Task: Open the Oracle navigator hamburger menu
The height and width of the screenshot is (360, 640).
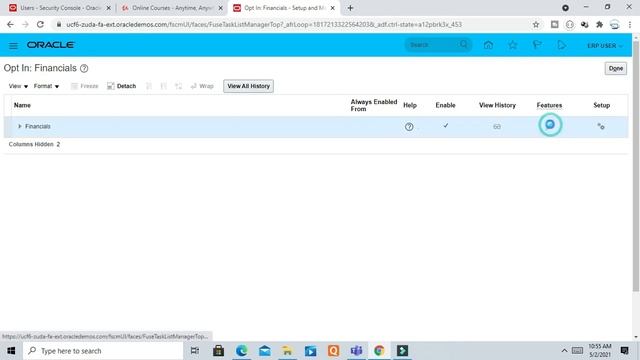Action: (x=13, y=45)
